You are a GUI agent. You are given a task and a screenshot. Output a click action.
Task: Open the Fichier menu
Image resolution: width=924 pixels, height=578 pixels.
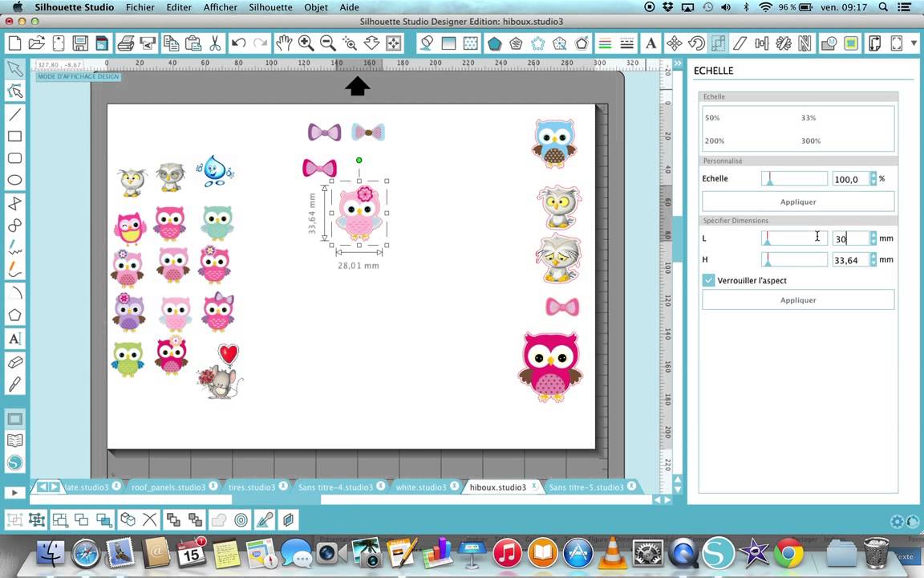[x=140, y=7]
